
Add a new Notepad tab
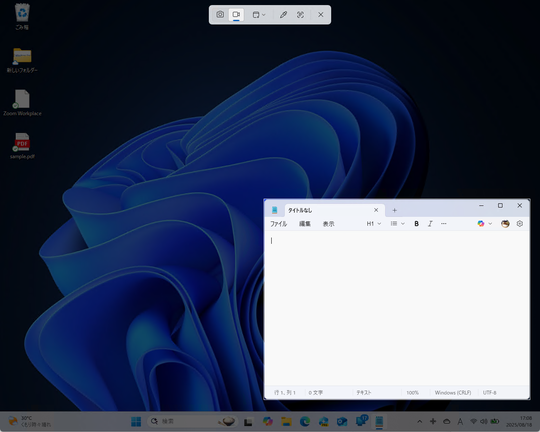click(395, 210)
